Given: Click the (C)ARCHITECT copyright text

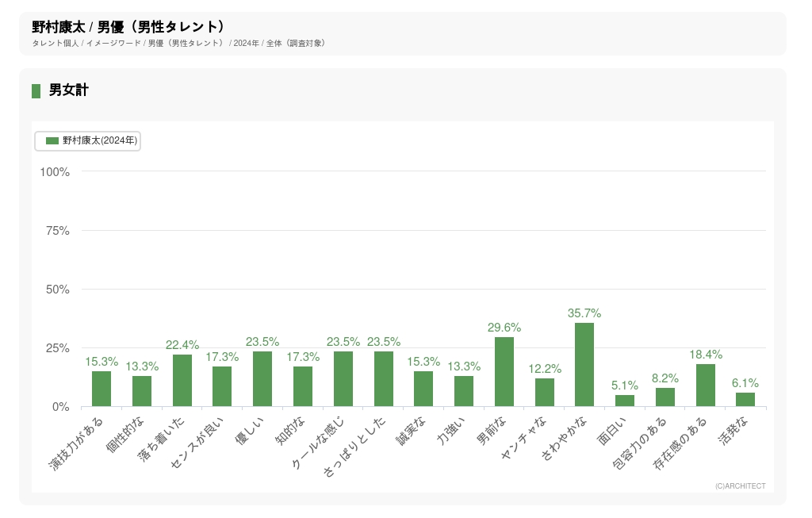Looking at the screenshot, I should pos(740,486).
